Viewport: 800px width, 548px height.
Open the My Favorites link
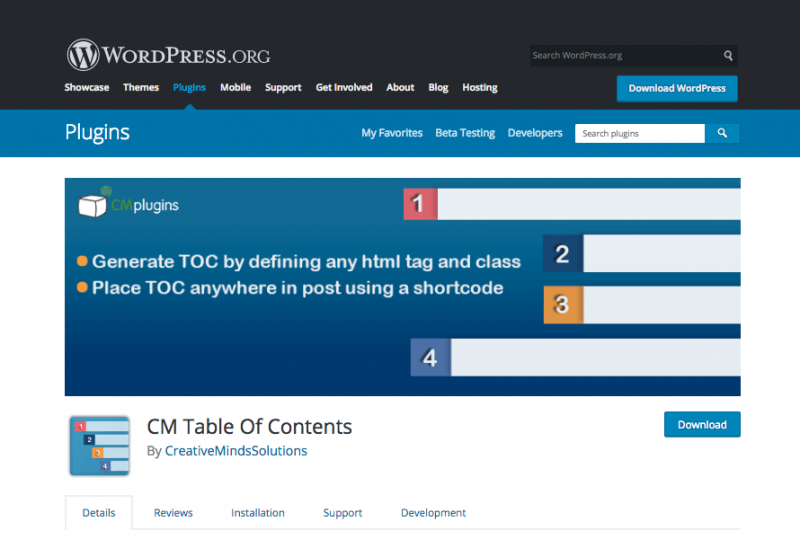(x=392, y=133)
